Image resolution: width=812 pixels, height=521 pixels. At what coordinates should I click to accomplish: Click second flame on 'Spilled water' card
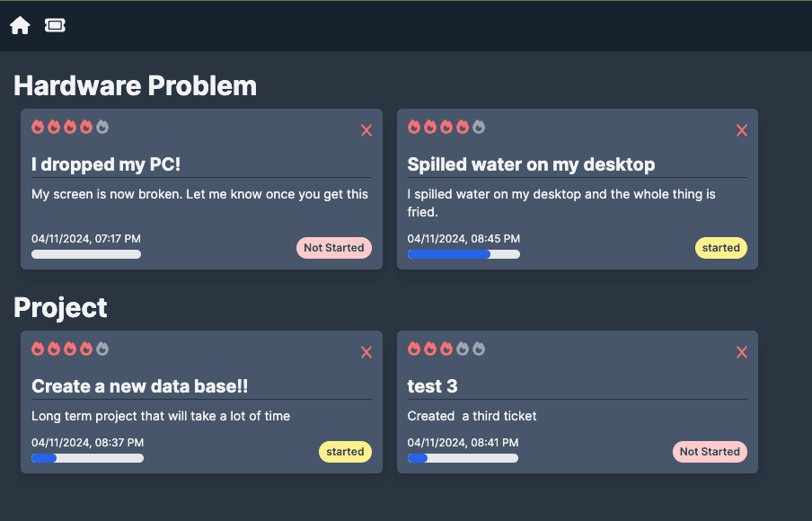(x=430, y=127)
